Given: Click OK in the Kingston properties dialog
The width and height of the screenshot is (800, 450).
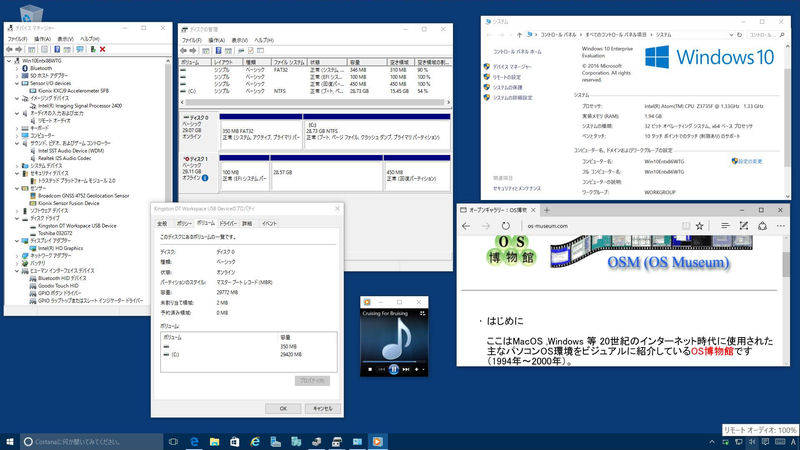Looking at the screenshot, I should point(283,408).
